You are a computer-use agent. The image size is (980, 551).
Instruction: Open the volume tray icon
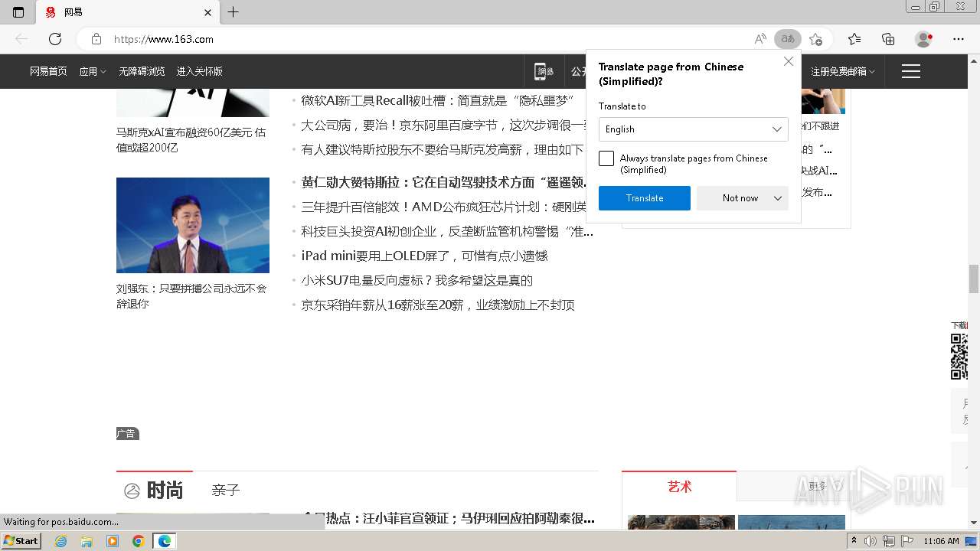click(x=871, y=541)
